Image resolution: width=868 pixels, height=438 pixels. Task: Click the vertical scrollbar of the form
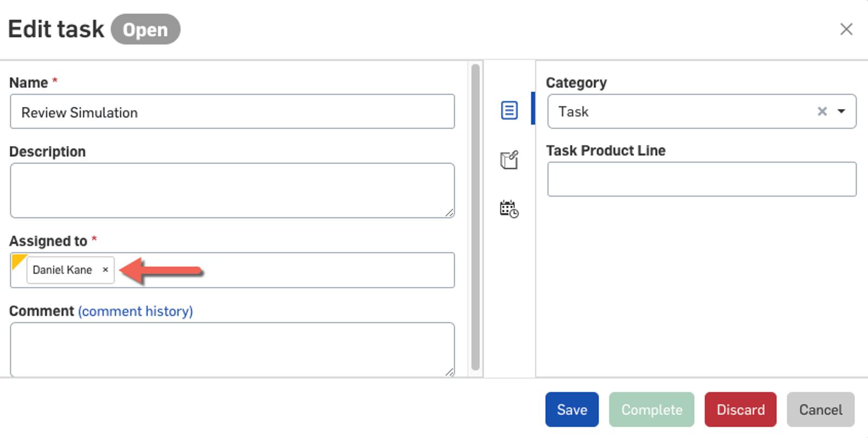(475, 217)
